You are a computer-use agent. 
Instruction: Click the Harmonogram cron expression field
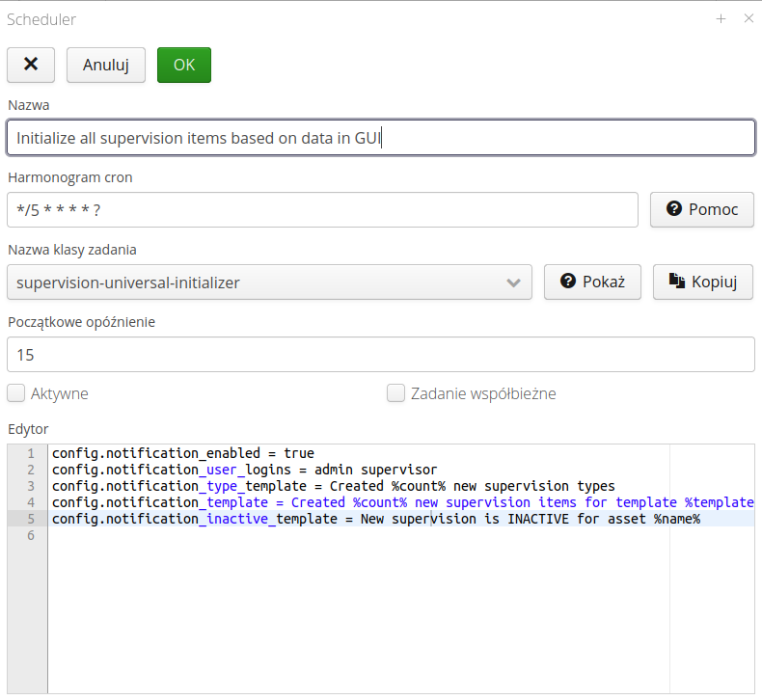coord(322,209)
